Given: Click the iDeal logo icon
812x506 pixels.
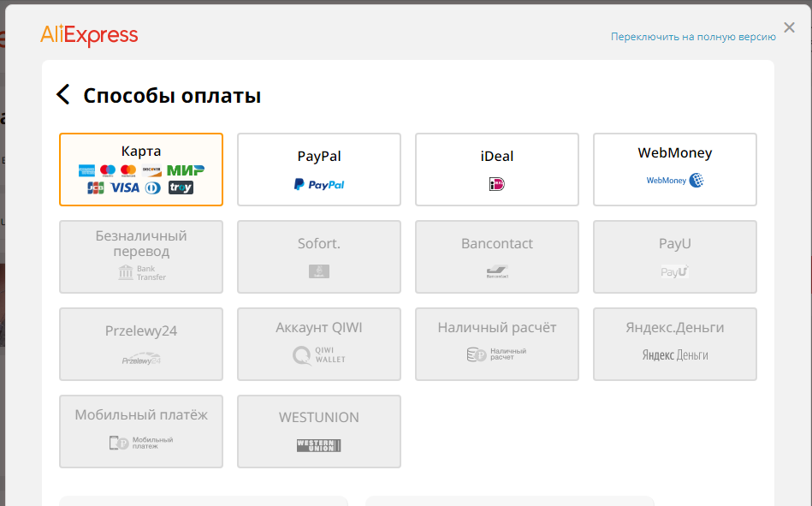Looking at the screenshot, I should (x=496, y=184).
